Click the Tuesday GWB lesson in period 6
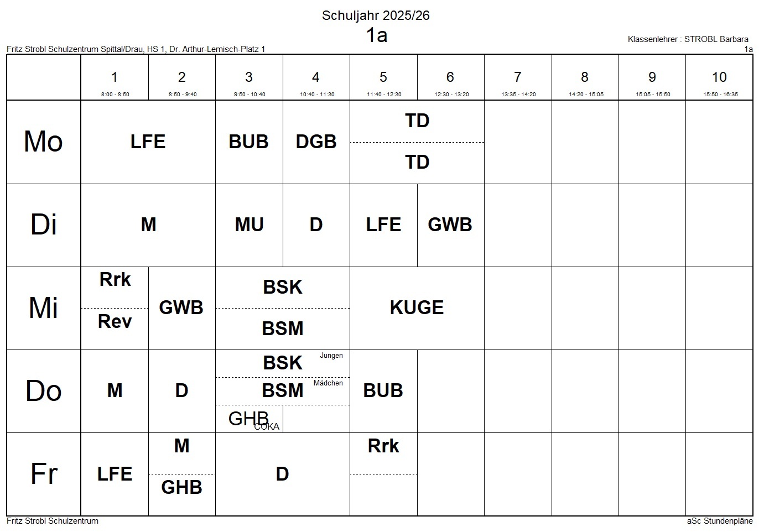This screenshot has width=759, height=532. (x=450, y=225)
